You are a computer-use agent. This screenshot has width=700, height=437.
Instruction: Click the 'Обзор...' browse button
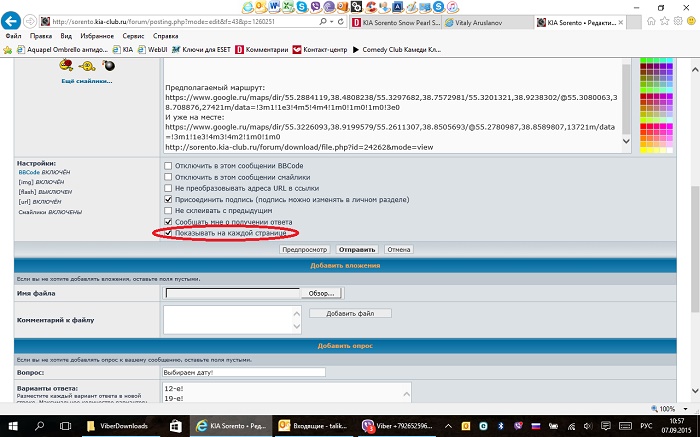(x=322, y=293)
